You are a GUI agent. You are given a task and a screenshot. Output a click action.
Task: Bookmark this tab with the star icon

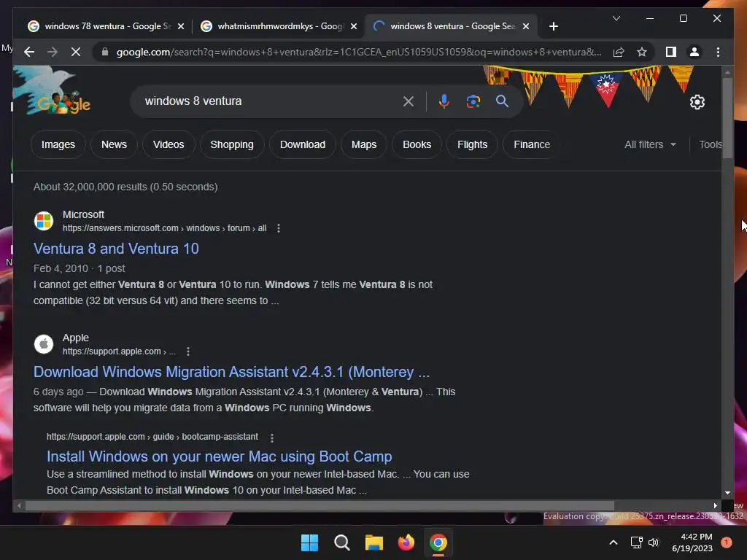click(x=642, y=52)
